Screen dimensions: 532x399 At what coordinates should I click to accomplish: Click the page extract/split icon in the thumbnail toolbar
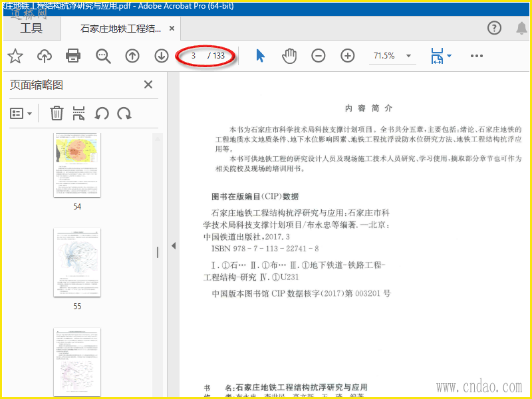78,113
